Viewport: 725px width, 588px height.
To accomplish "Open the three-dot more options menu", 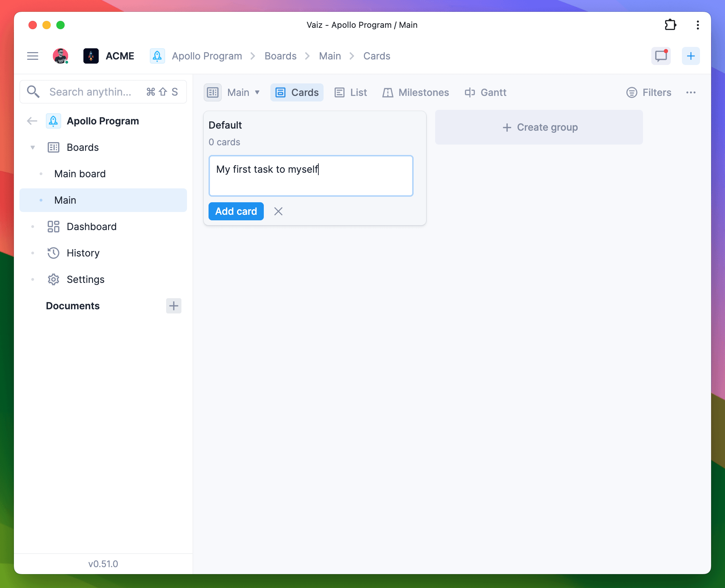I will 691,92.
